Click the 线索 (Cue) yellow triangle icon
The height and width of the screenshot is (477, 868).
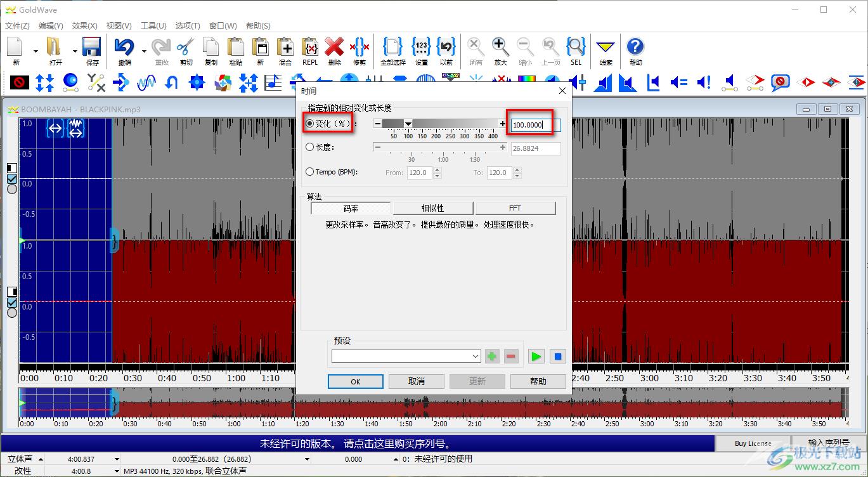606,47
